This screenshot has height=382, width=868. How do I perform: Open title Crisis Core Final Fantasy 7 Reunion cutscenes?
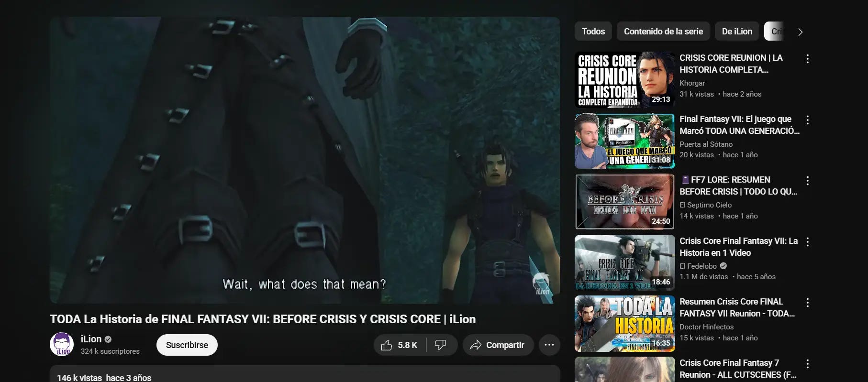click(x=738, y=369)
